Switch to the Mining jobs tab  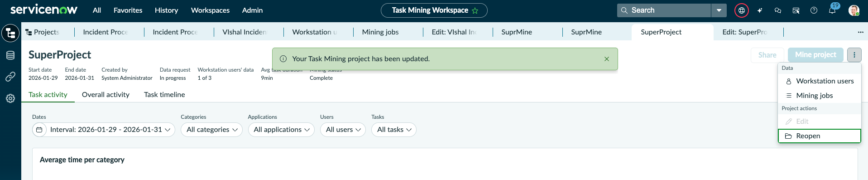388,32
